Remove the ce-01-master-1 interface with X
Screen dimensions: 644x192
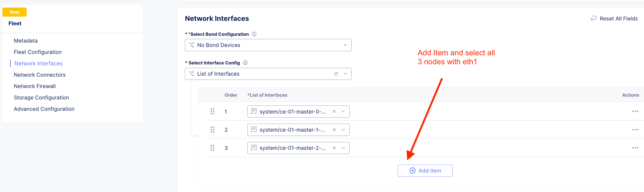[x=334, y=130]
